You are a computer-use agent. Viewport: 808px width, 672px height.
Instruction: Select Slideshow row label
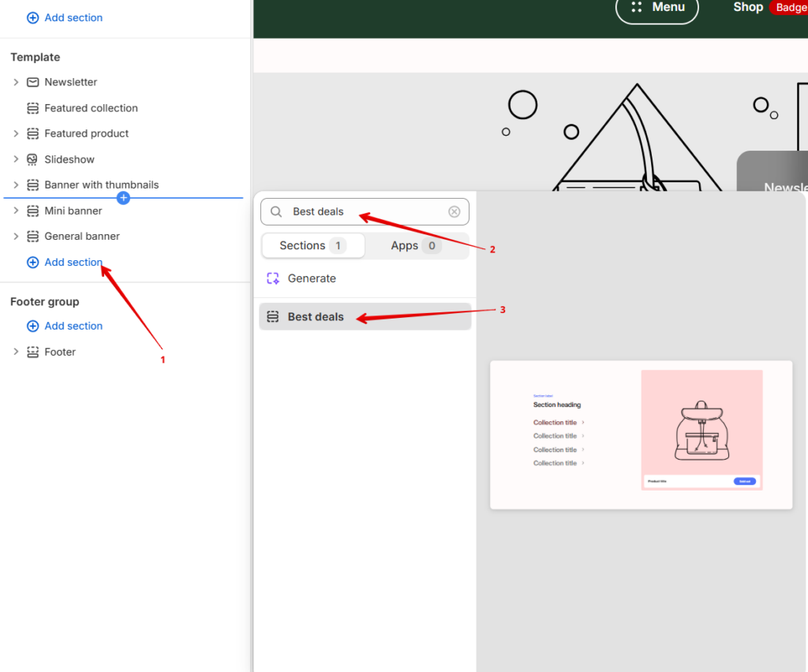point(69,159)
